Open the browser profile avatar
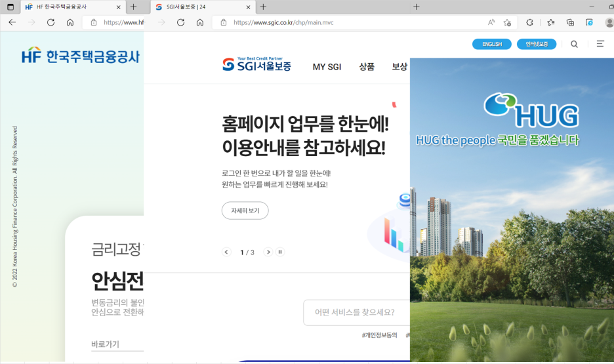Screen dimensions: 614x364 [x=609, y=22]
